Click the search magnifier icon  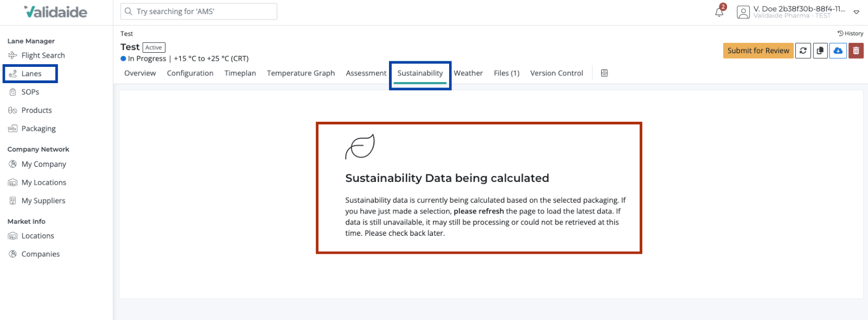[x=129, y=11]
